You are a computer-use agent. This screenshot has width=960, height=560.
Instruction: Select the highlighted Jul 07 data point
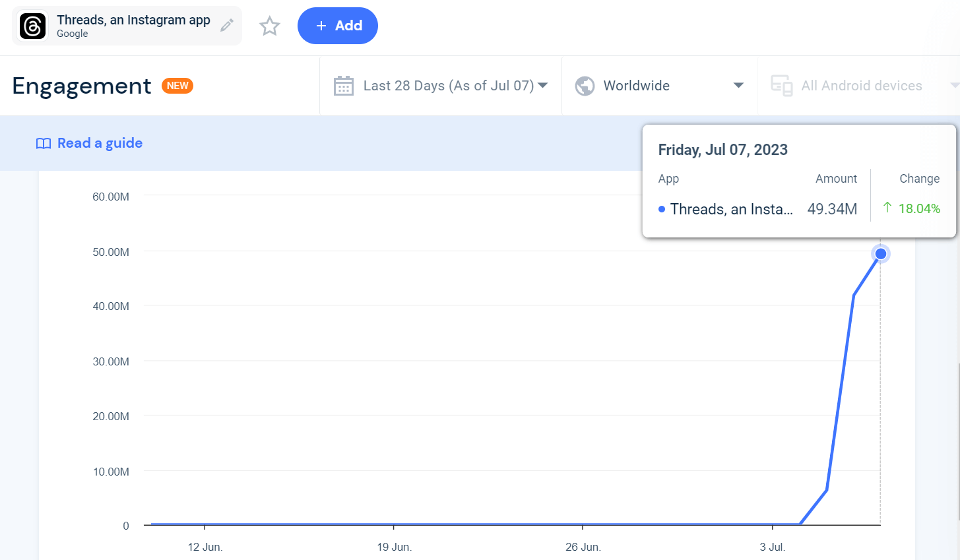tap(880, 253)
